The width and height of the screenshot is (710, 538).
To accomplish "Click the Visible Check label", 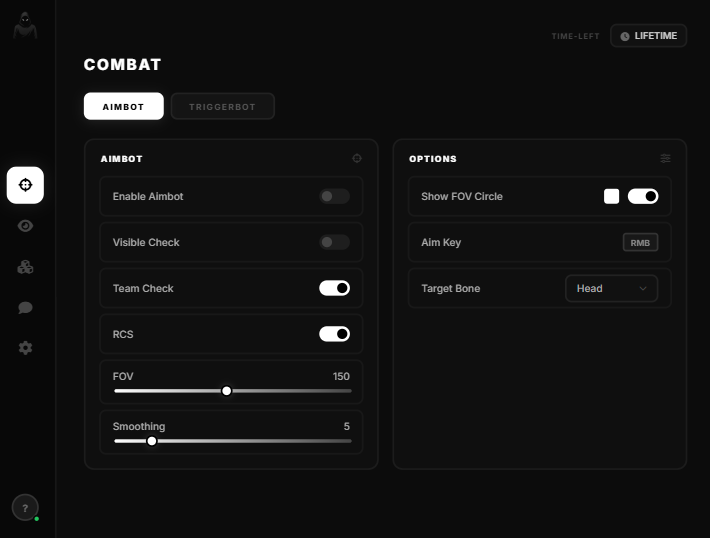I will click(146, 242).
